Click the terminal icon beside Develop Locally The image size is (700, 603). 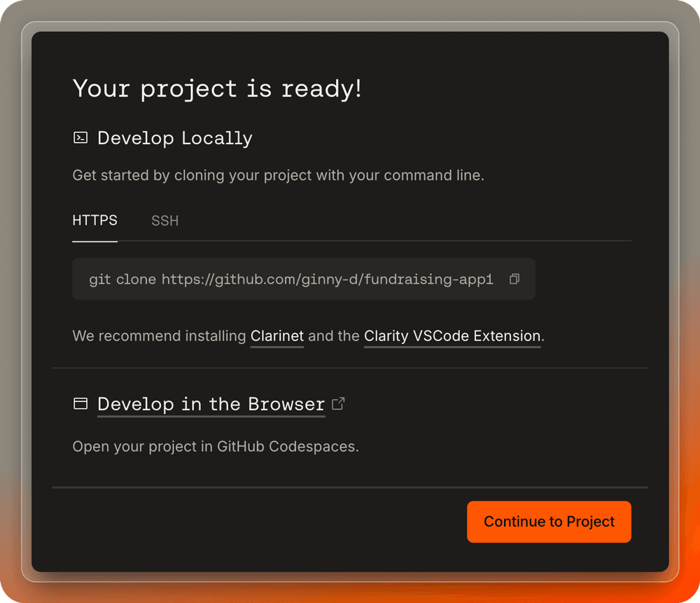80,138
